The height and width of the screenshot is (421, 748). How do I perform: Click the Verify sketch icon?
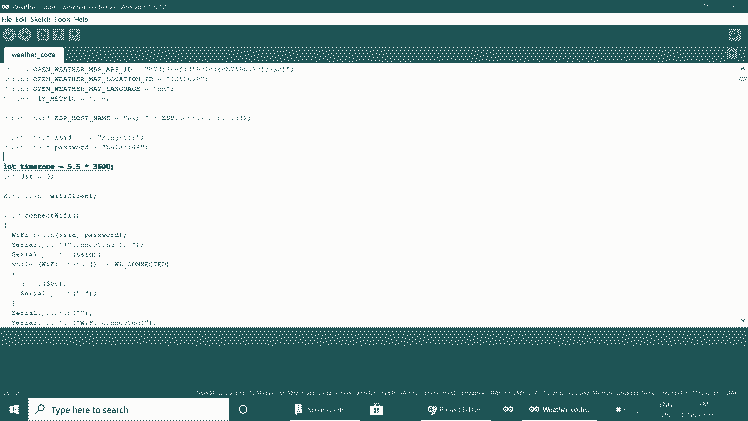point(9,34)
